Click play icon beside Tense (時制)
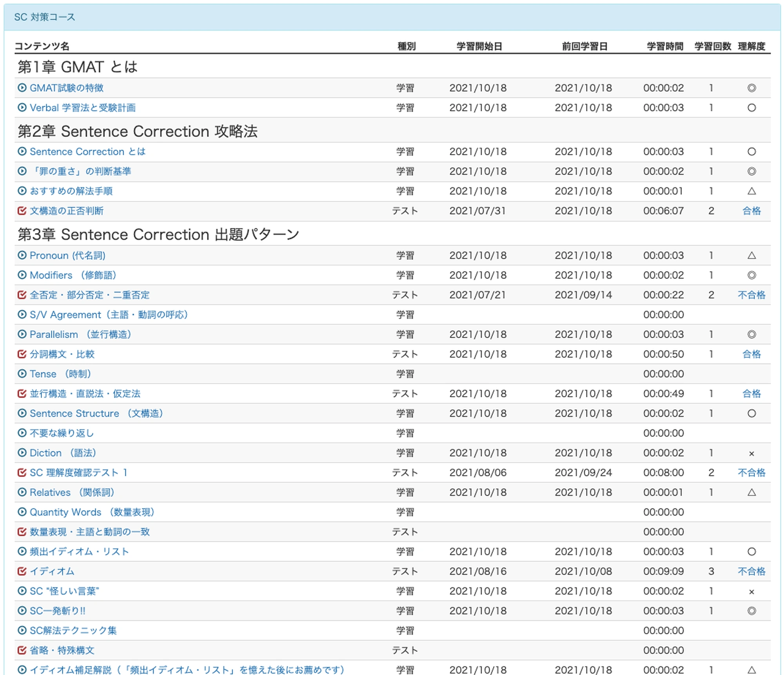Screen dimensions: 784x675 pyautogui.click(x=22, y=374)
